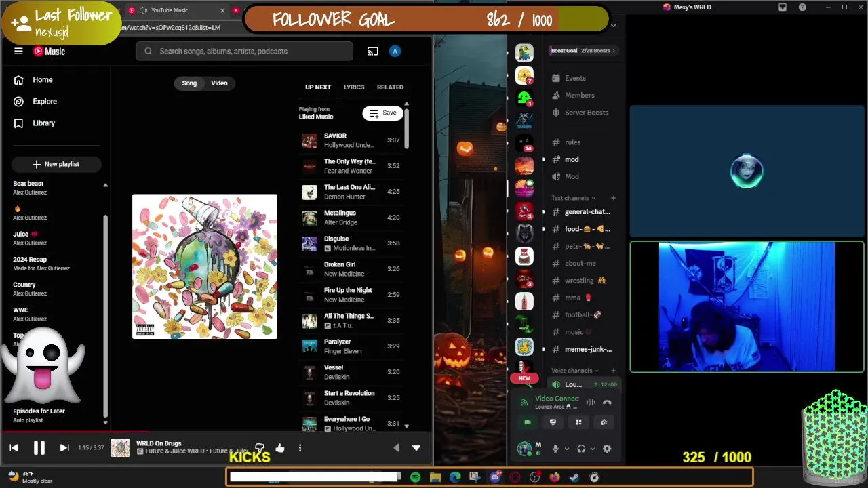Mute the Discord microphone
This screenshot has height=488, width=868.
pos(555,449)
